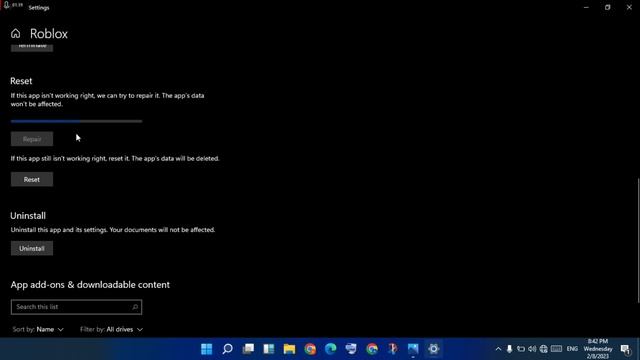
Task: Open notification center icon
Action: 625,349
